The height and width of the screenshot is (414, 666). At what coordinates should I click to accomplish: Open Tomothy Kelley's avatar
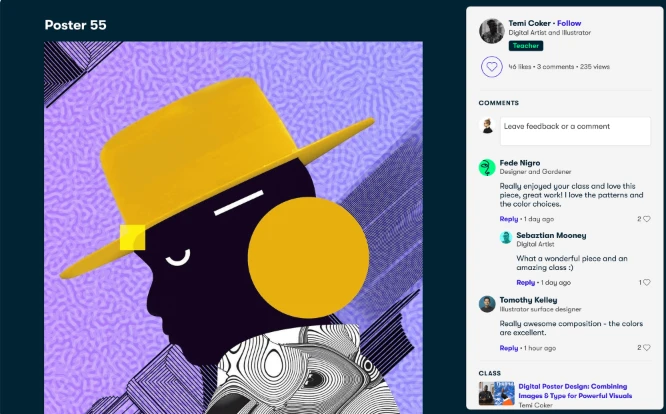(x=487, y=304)
